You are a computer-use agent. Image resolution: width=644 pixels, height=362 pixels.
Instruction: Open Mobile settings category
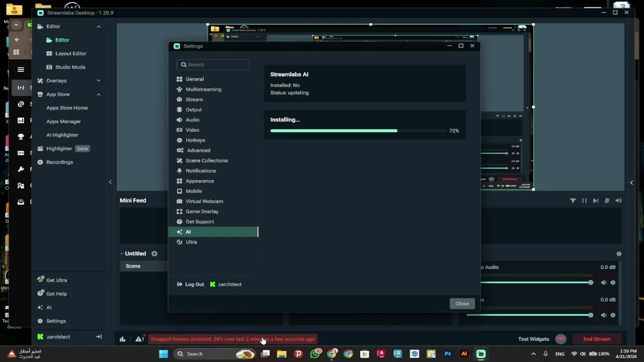pyautogui.click(x=213, y=191)
